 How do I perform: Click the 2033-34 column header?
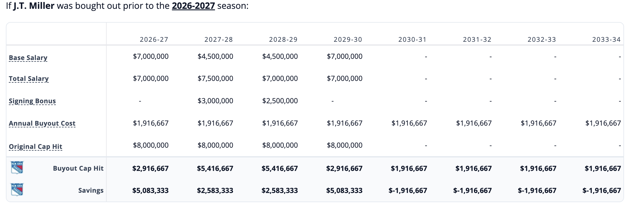tap(606, 39)
